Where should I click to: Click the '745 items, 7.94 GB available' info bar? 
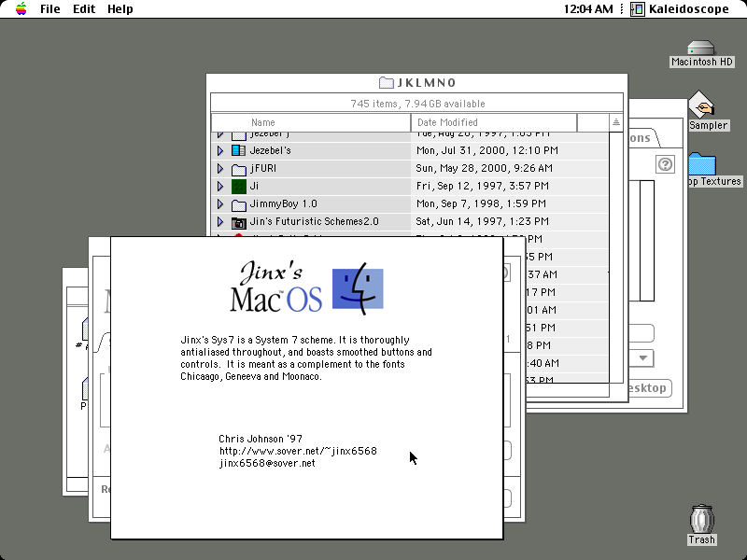[x=416, y=104]
